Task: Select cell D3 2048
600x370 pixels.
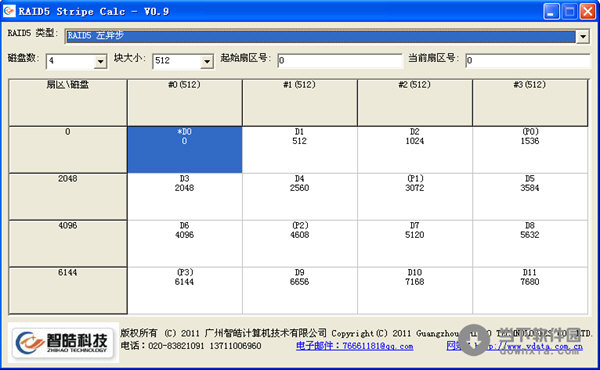Action: point(184,197)
